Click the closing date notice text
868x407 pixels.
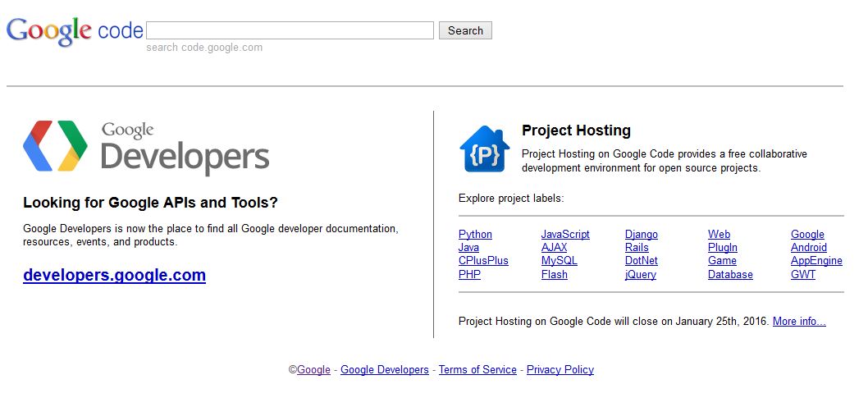(x=614, y=321)
